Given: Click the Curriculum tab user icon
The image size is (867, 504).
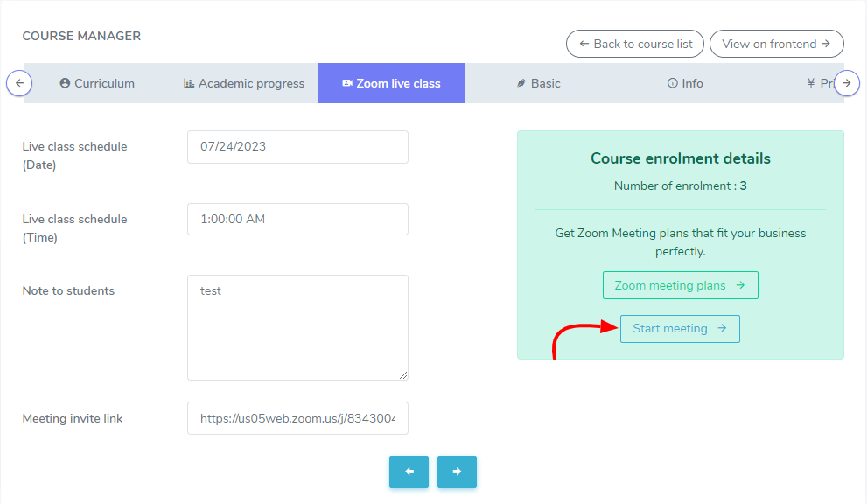Looking at the screenshot, I should (65, 83).
